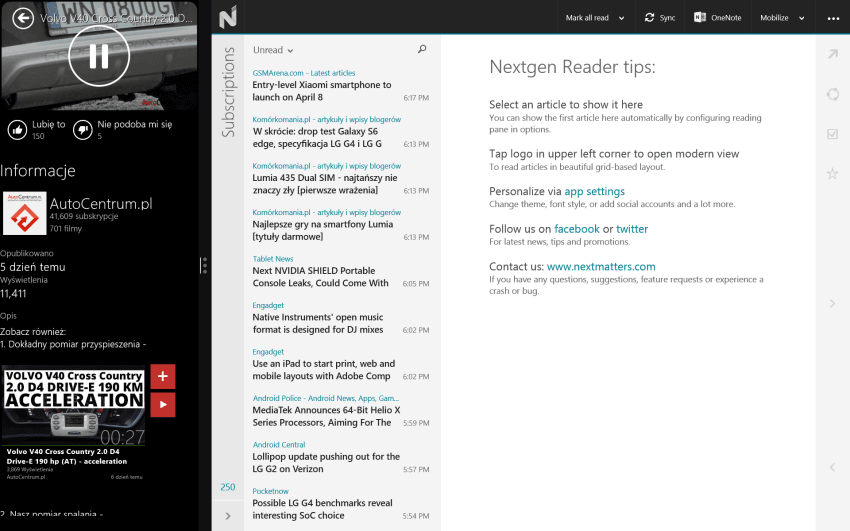Click the AutoCentrum.pl channel name
Viewport: 850px width, 531px height.
101,204
